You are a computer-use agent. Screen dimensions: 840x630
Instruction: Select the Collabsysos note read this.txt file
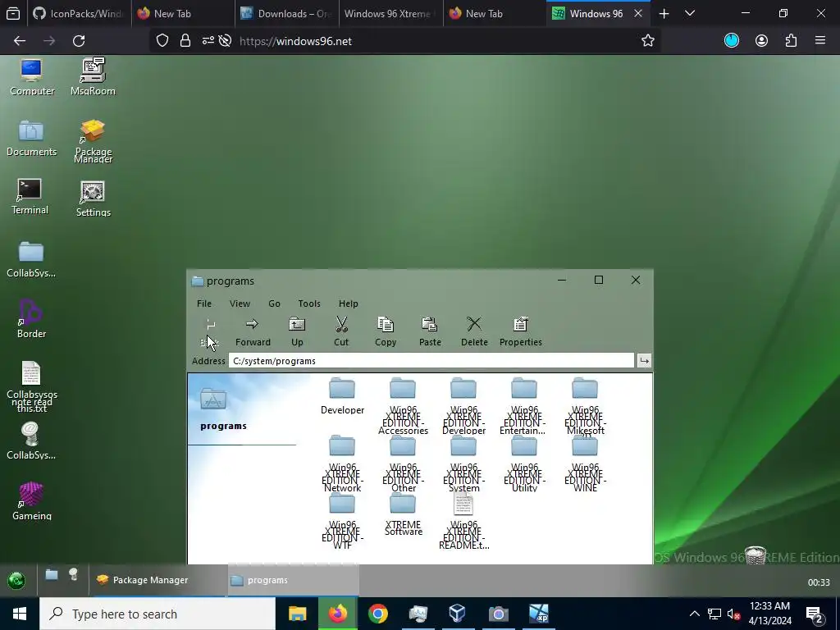tap(32, 387)
